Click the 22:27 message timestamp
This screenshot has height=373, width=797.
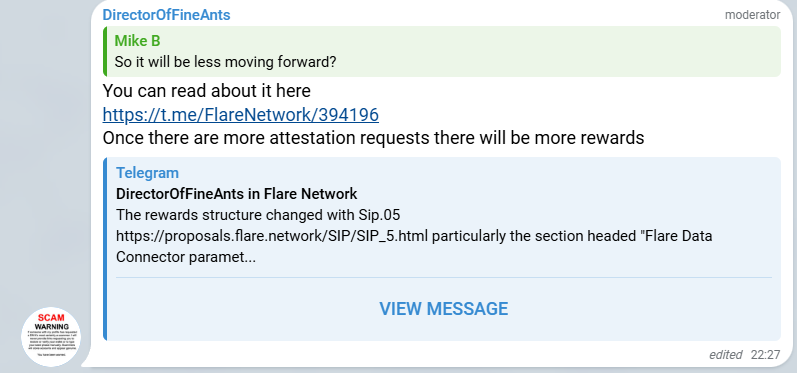(x=765, y=355)
